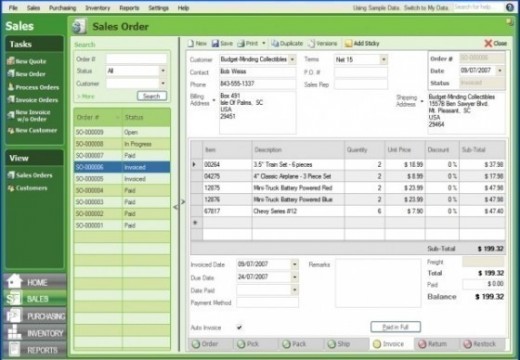
Task: Print the sales order
Action: tap(248, 43)
